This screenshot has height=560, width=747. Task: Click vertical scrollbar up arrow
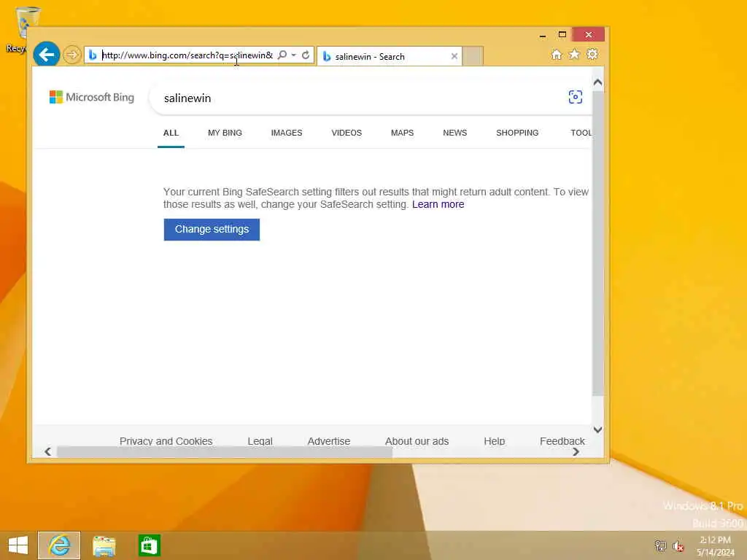click(598, 82)
